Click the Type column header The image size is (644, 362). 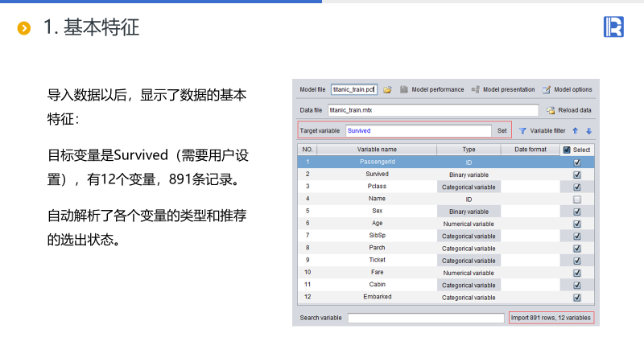tap(469, 150)
